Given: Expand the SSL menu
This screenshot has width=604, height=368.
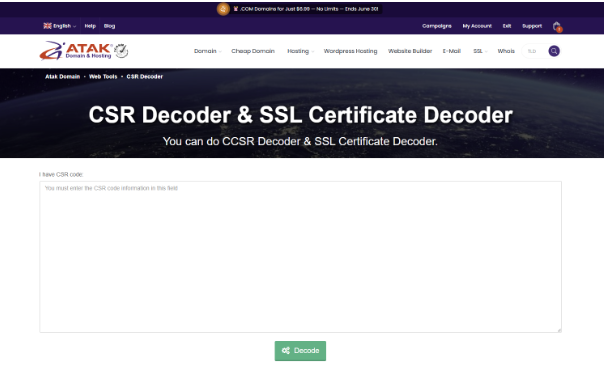Looking at the screenshot, I should point(480,51).
